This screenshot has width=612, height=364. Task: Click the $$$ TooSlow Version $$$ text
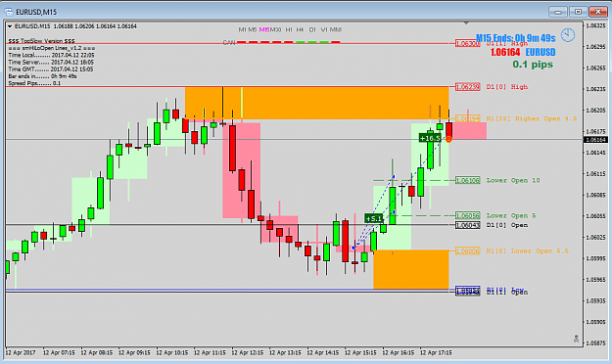coord(41,41)
